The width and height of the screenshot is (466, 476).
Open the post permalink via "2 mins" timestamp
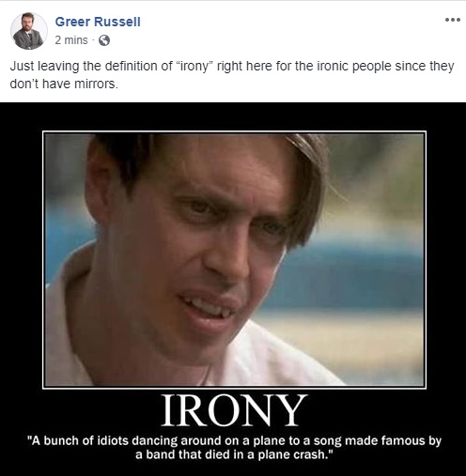[x=71, y=40]
